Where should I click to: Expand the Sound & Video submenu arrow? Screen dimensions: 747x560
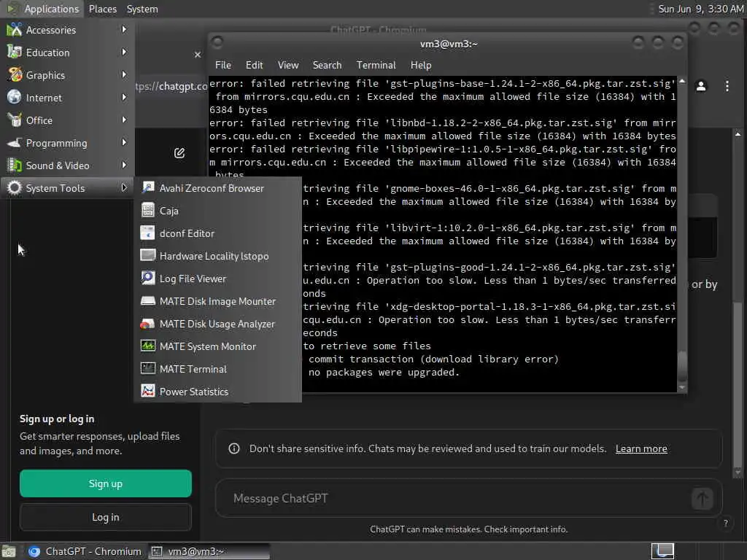(124, 166)
